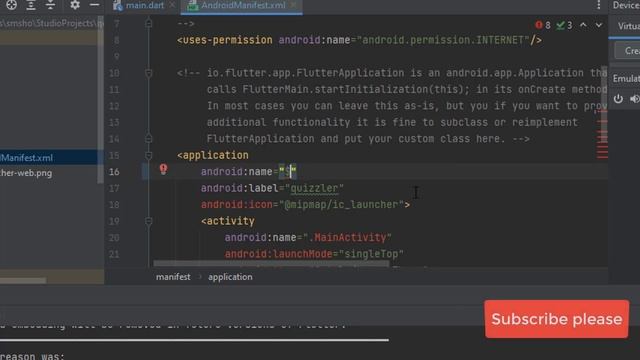The image size is (640, 360).
Task: Click the editor horizontal scrollbar
Action: click(271, 264)
